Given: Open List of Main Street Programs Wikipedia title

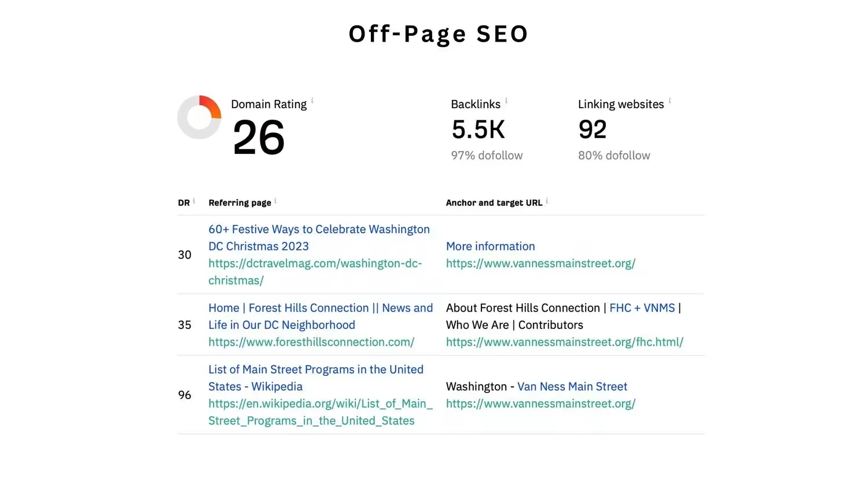Looking at the screenshot, I should (x=316, y=378).
